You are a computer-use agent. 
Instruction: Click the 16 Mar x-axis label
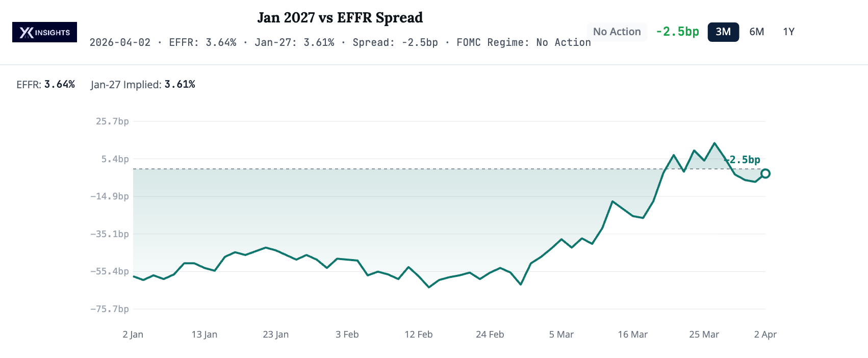coord(632,335)
